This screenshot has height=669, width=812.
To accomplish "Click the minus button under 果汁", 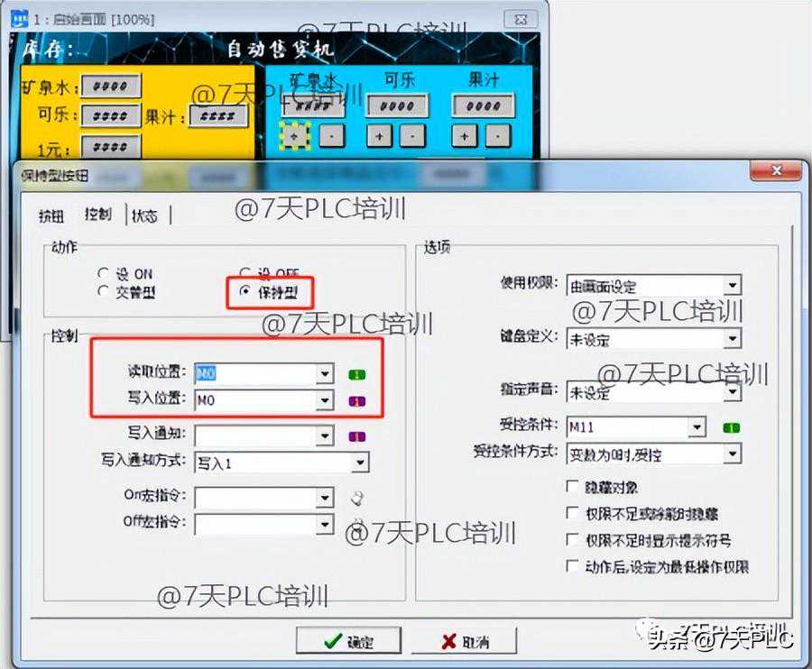I will 498,135.
